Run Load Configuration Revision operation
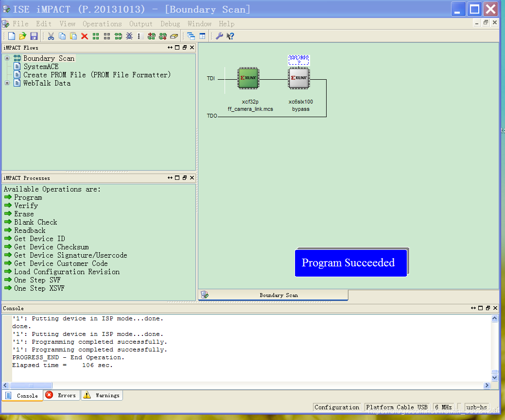The width and height of the screenshot is (505, 420). point(67,272)
